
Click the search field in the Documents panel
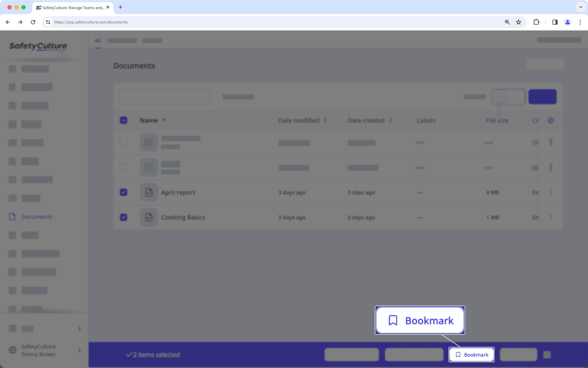click(165, 96)
